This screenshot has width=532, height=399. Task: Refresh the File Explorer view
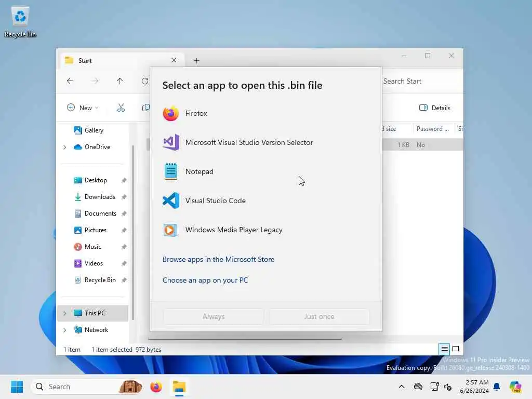pos(145,81)
